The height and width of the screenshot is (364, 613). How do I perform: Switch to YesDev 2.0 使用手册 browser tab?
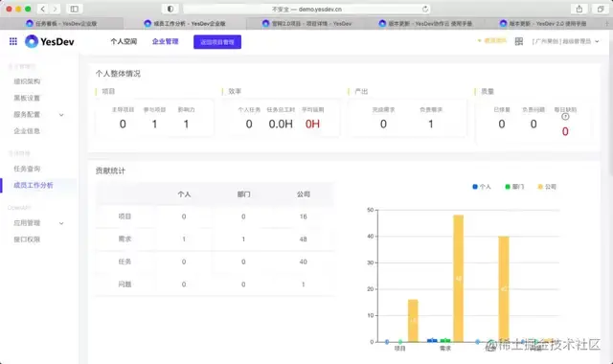(543, 23)
